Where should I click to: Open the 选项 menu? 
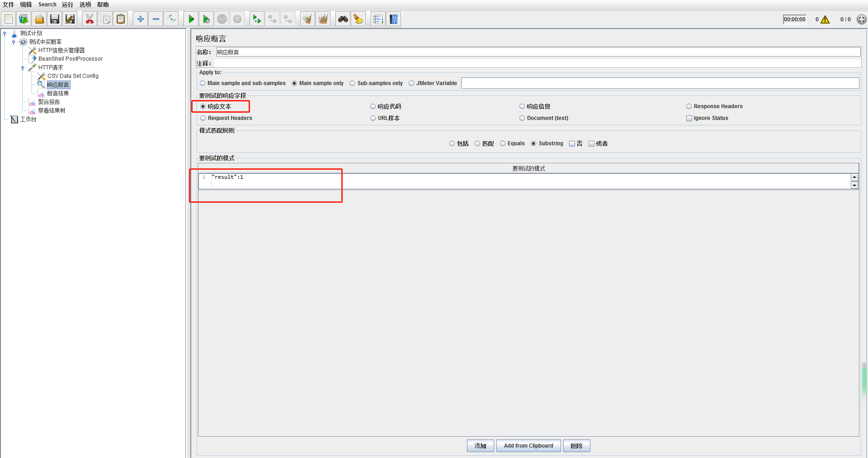(x=85, y=5)
